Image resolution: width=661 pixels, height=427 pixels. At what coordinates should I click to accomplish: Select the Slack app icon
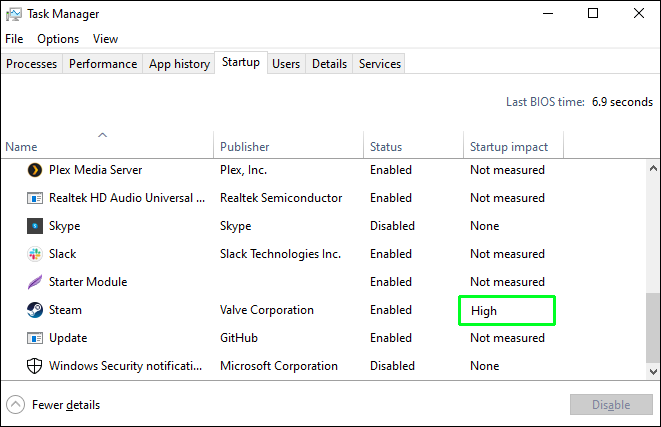point(34,254)
